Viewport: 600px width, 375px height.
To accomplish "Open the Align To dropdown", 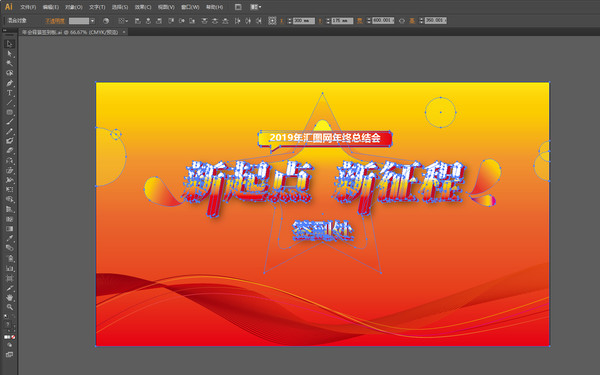I will point(123,21).
